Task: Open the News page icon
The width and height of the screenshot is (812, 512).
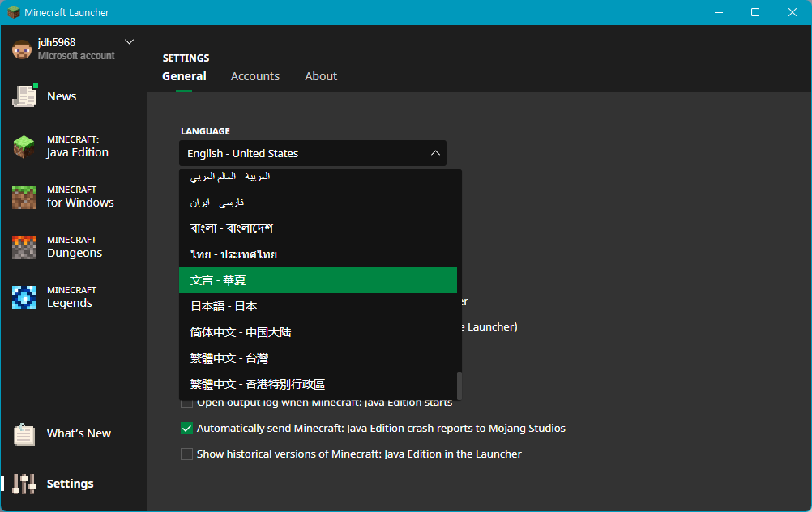Action: pos(24,96)
